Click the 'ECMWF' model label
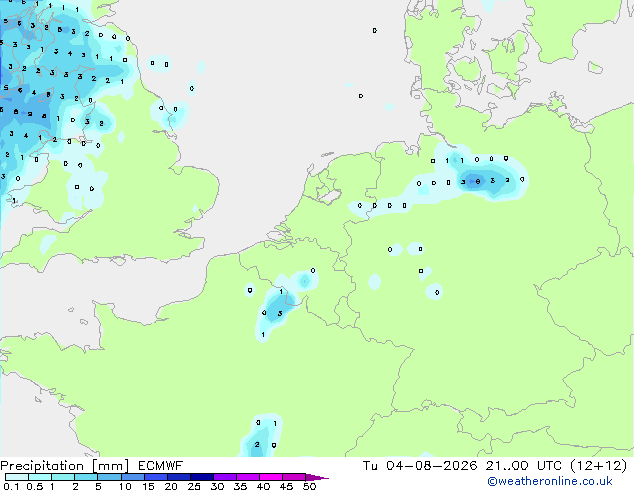 [161, 466]
